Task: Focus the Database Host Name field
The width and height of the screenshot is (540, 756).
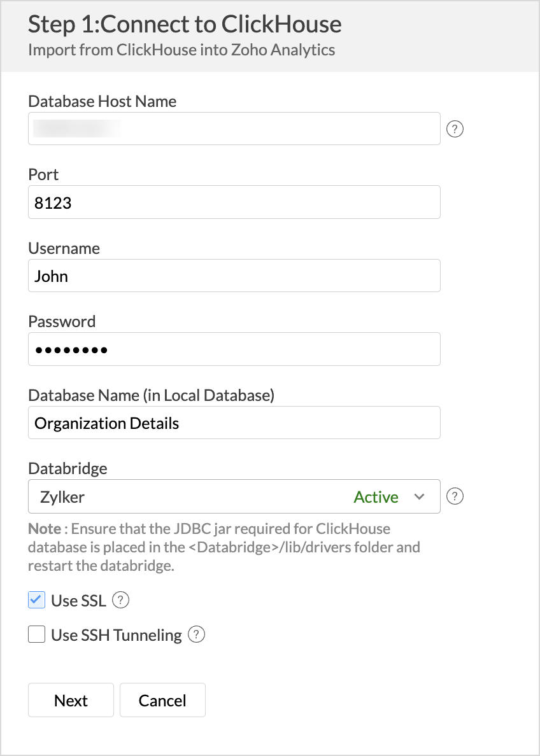Action: 234,129
